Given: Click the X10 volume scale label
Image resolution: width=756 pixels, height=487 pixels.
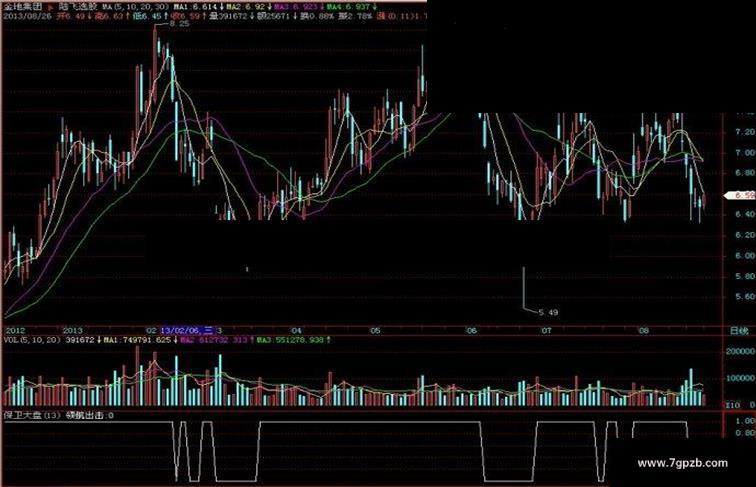Looking at the screenshot, I should [733, 406].
